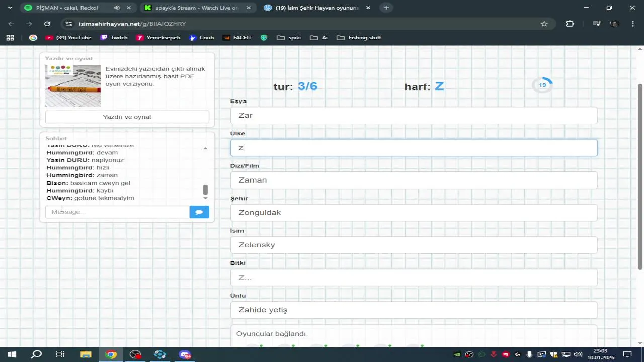Open the Chrome extensions puzzle icon
644x362 pixels.
[570, 24]
